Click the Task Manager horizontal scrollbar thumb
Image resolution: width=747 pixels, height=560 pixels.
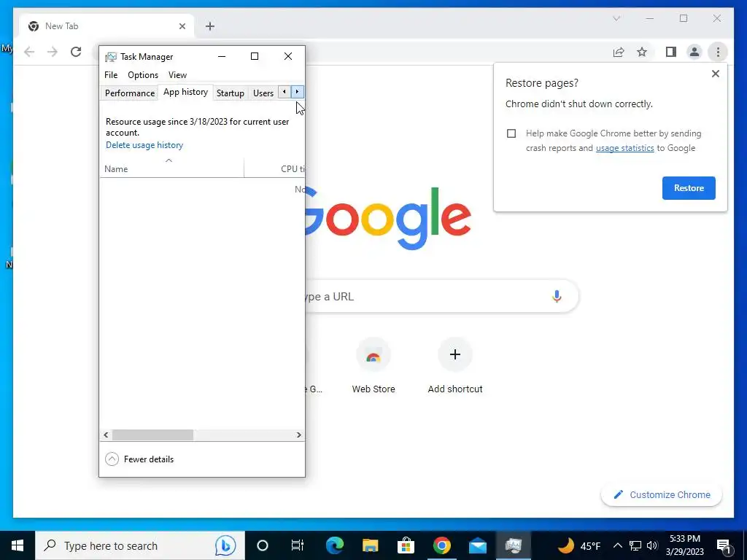[x=152, y=435]
